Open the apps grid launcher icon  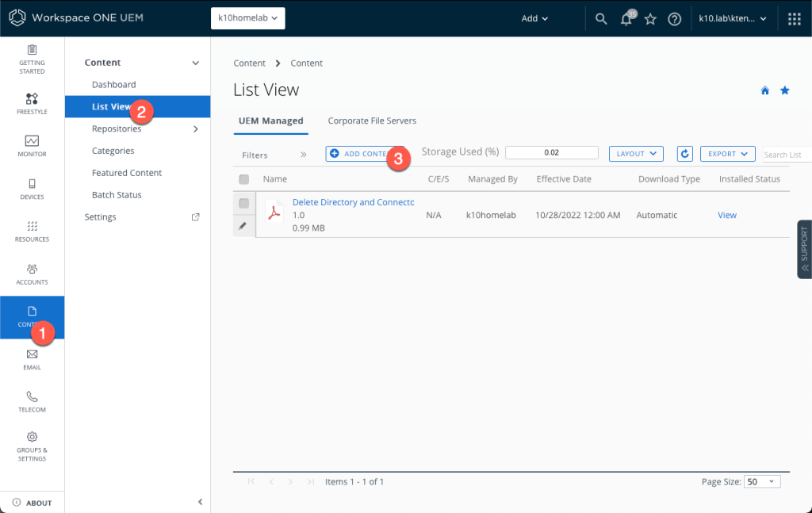[x=794, y=19]
